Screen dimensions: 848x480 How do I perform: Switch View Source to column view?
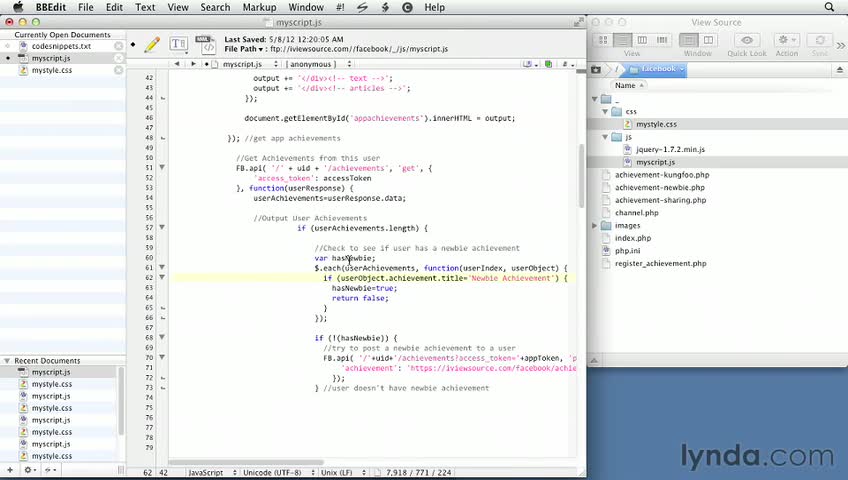[642, 40]
